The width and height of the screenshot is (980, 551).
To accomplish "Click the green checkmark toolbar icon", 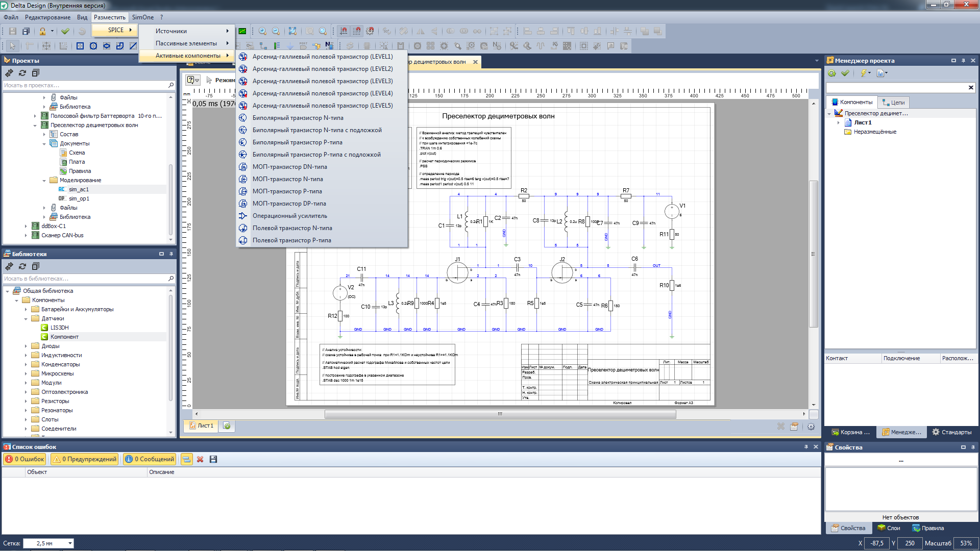I will click(65, 31).
